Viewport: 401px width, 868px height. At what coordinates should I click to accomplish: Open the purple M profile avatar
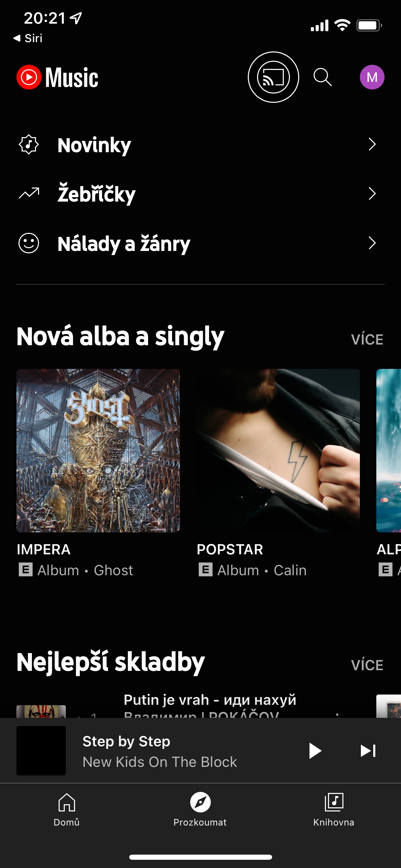(372, 77)
